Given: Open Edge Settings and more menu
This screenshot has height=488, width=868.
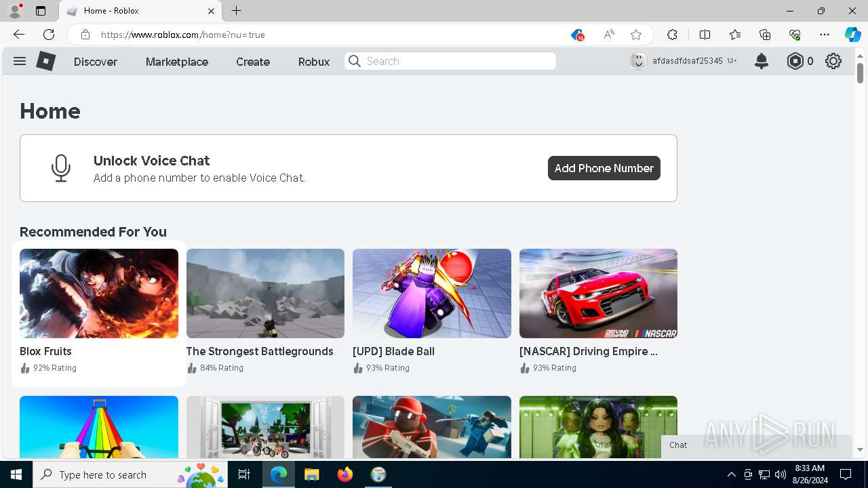Looking at the screenshot, I should pyautogui.click(x=825, y=35).
